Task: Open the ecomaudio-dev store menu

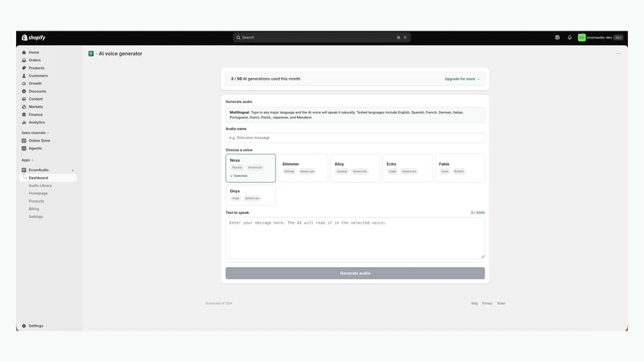Action: point(601,37)
